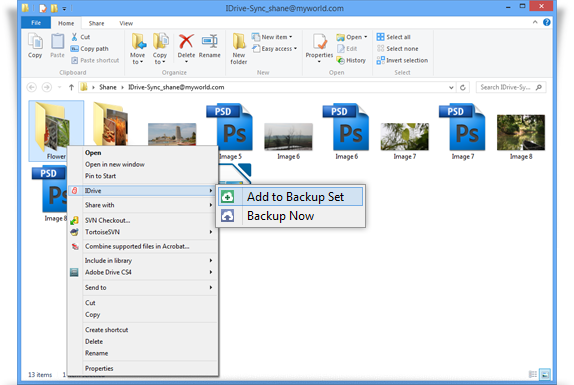This screenshot has height=385, width=574.
Task: Expand the Easy access dropdown
Action: point(275,49)
